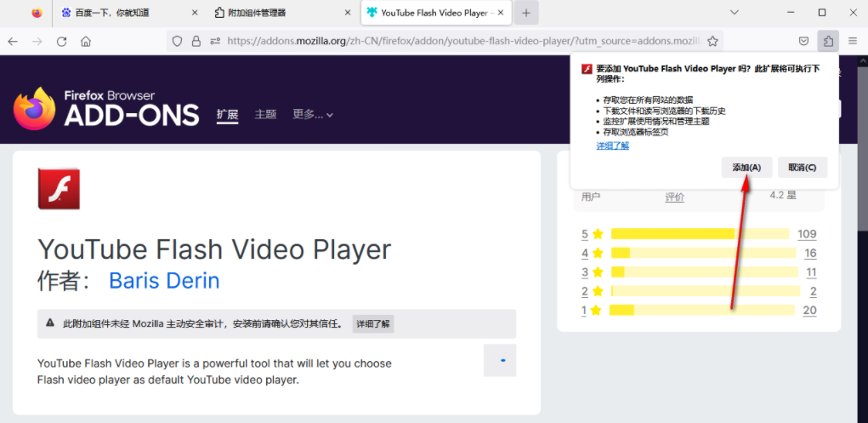Click the 4-star rating bar

click(703, 254)
